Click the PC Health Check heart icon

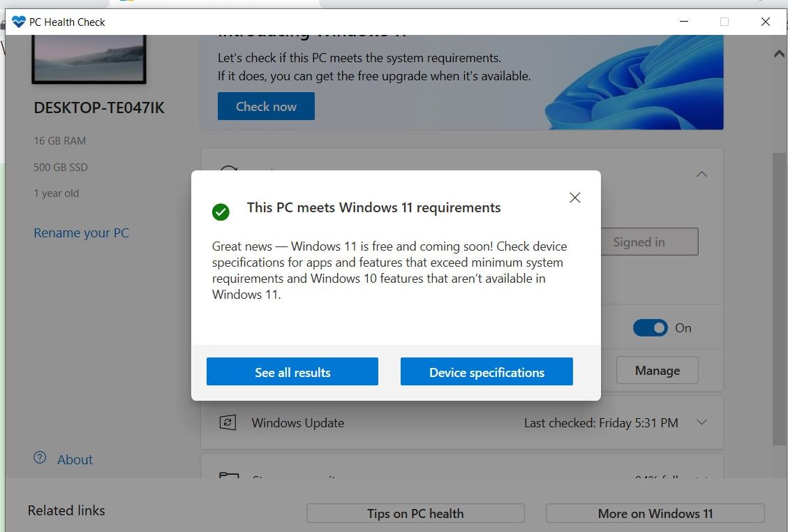click(19, 22)
